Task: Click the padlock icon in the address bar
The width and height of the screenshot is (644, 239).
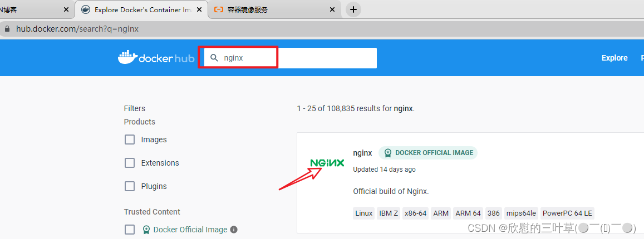Action: tap(6, 29)
